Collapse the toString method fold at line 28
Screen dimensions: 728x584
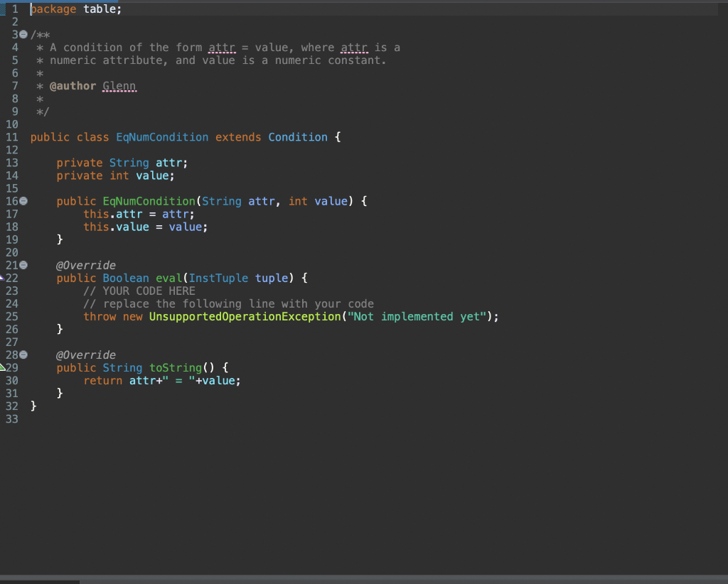[23, 355]
